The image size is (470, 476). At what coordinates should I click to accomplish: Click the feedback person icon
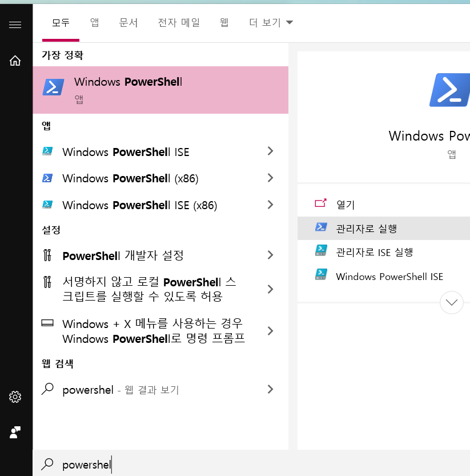(x=15, y=432)
